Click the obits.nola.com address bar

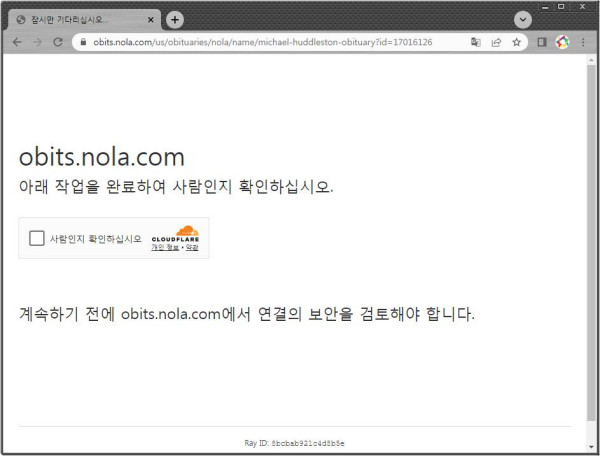click(x=270, y=43)
